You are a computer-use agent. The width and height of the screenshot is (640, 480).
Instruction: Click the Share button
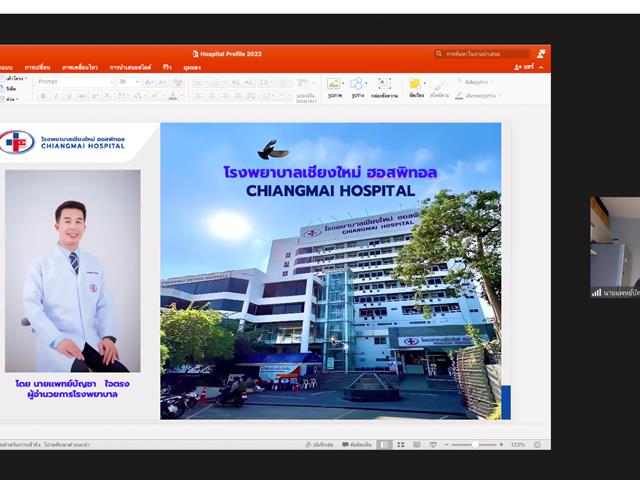pyautogui.click(x=524, y=67)
